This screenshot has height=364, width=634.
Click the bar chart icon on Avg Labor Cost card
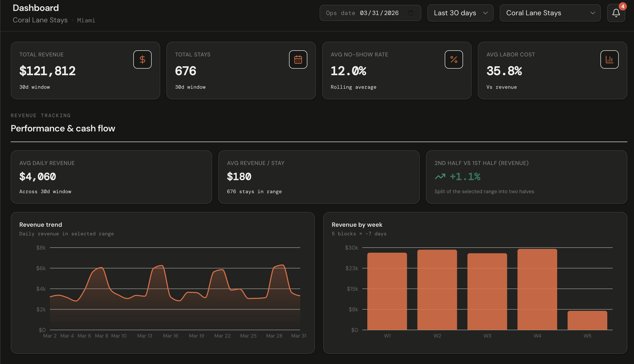[610, 59]
